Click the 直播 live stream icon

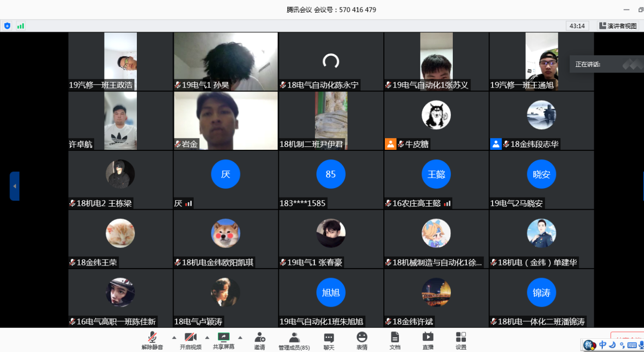click(x=428, y=340)
